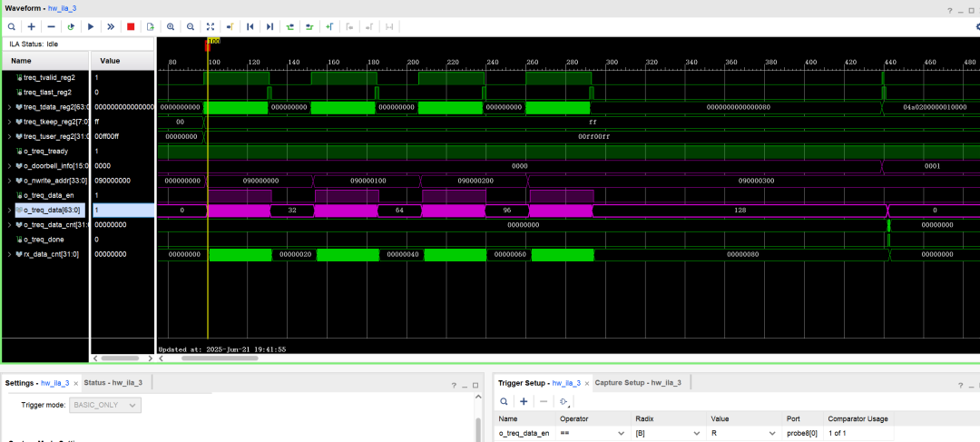Add probe in Trigger Setup panel
The height and width of the screenshot is (442, 980).
524,401
